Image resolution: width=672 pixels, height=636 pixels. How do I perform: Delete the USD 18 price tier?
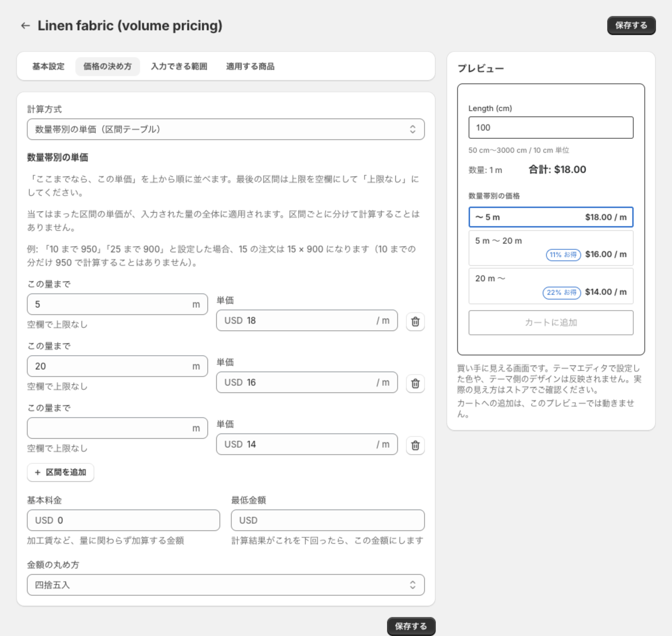tap(415, 321)
